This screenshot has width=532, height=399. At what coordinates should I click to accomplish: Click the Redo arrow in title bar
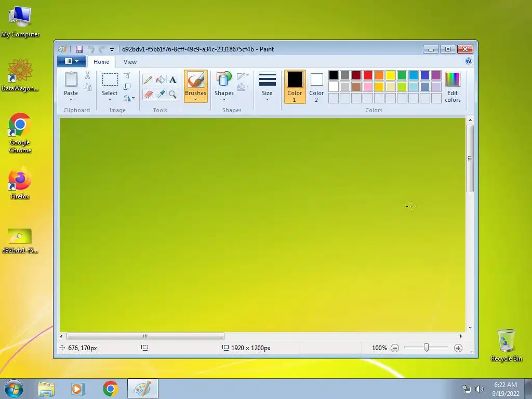(102, 49)
